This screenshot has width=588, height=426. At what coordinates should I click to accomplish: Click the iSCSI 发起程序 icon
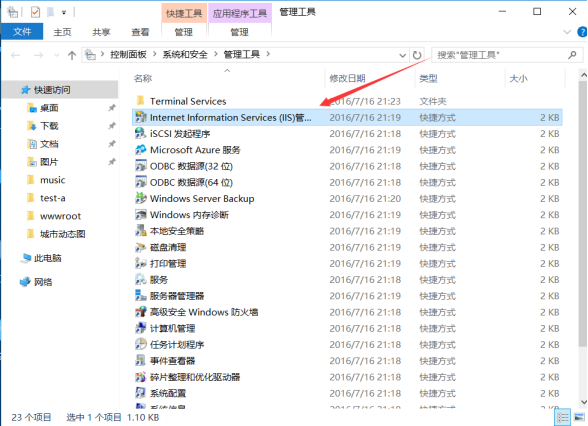141,134
